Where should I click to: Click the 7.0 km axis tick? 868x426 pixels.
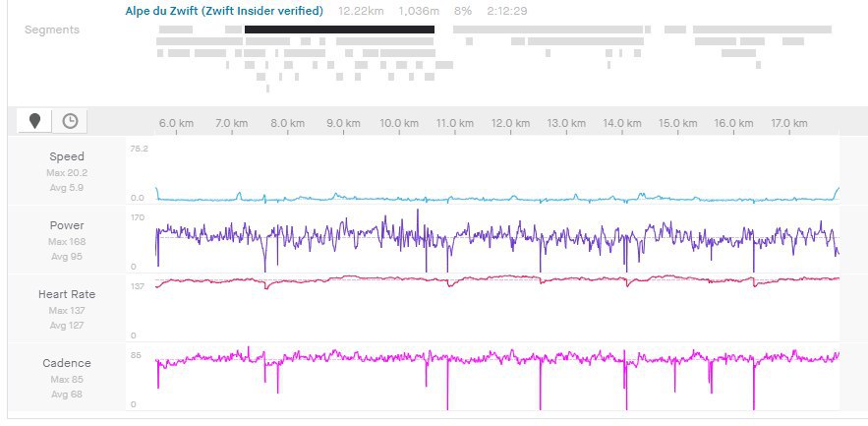[x=231, y=123]
